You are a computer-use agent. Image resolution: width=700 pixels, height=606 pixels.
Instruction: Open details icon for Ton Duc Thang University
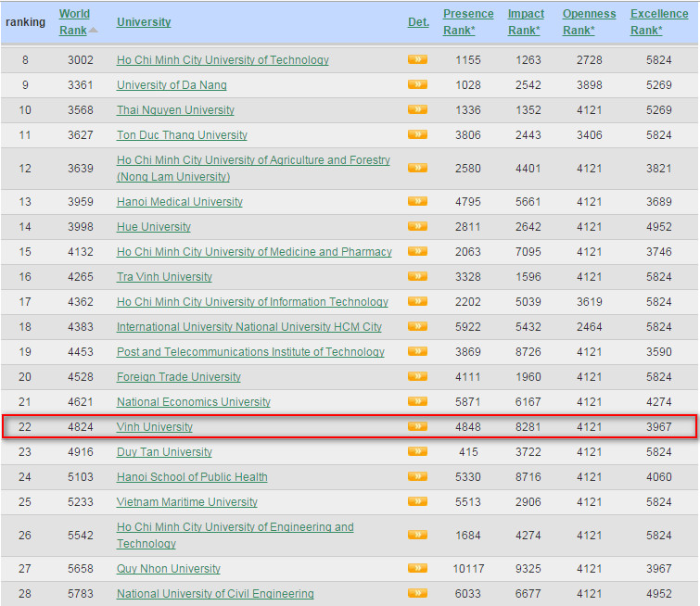(417, 134)
